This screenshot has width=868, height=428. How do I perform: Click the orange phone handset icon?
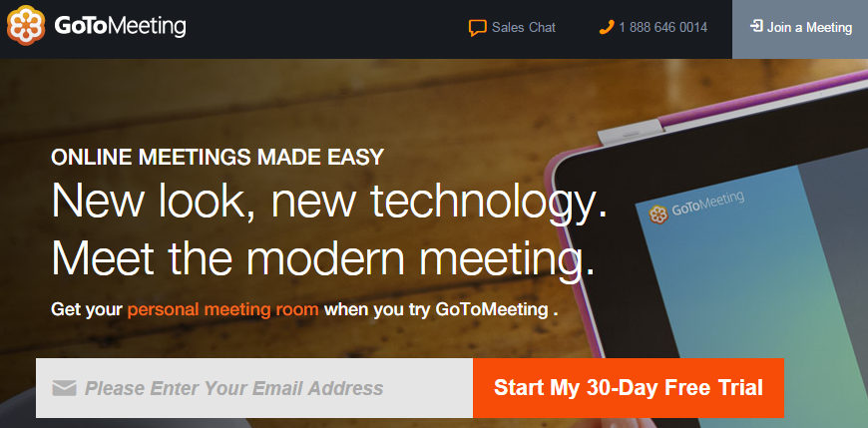[x=607, y=27]
